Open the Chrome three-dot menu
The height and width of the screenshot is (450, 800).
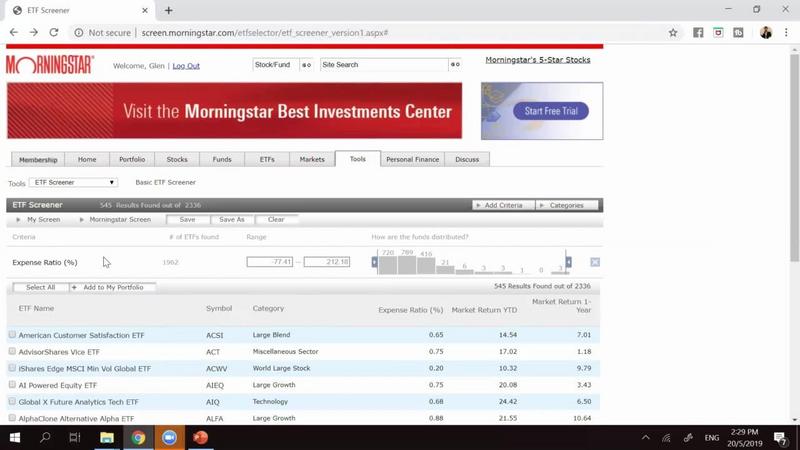pos(786,33)
